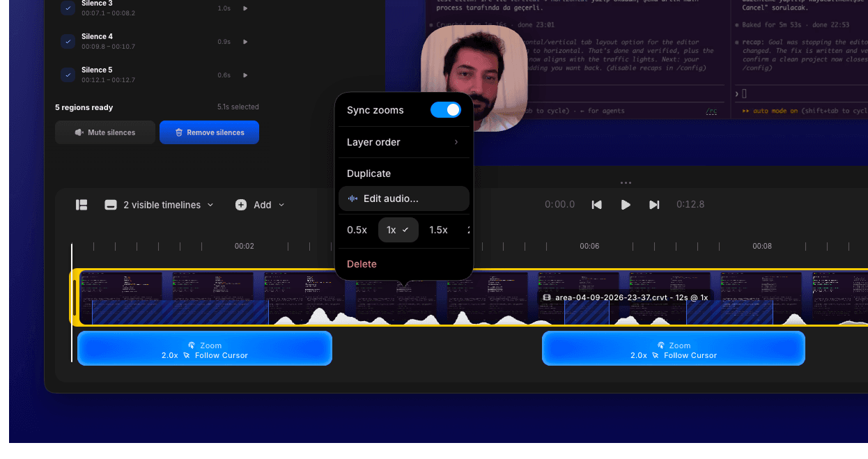Select the second Zoom 2.0x Follow Cursor block

click(674, 348)
